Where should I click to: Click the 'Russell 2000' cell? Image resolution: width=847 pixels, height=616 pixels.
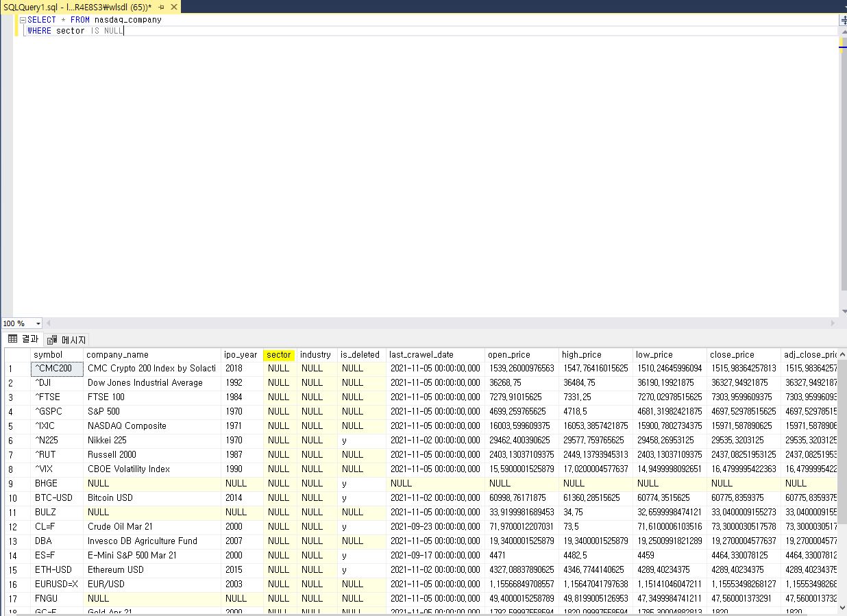[152, 455]
